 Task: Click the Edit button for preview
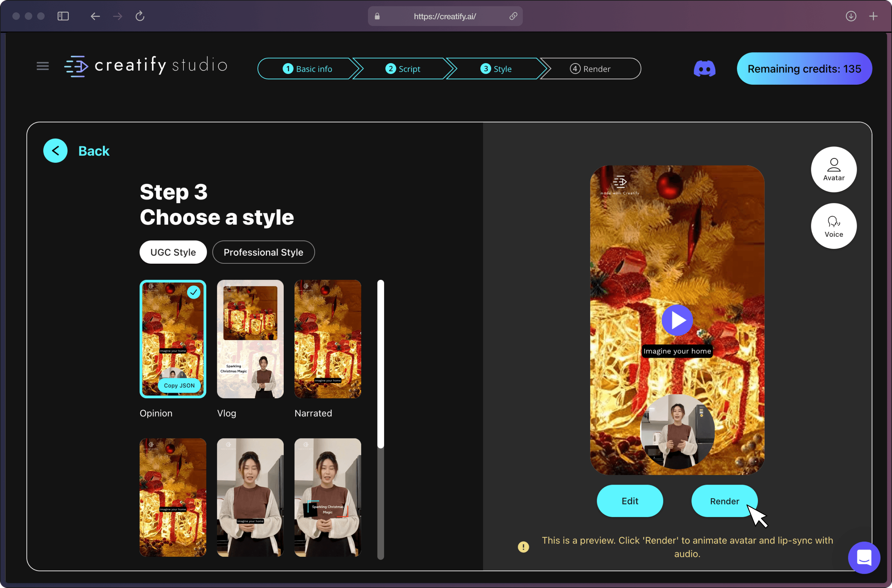[x=629, y=501]
